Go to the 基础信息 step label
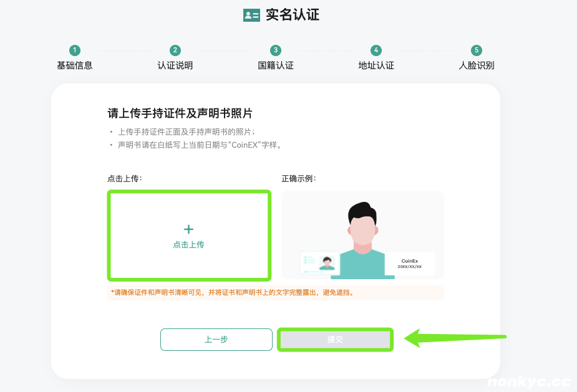This screenshot has height=392, width=577. (75, 65)
